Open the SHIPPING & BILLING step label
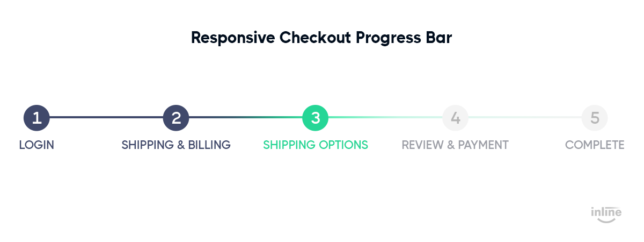 pos(176,145)
